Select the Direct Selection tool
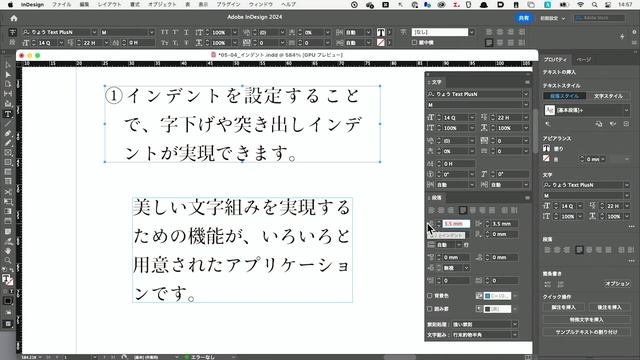Screen dimensions: 640x360 [8, 75]
